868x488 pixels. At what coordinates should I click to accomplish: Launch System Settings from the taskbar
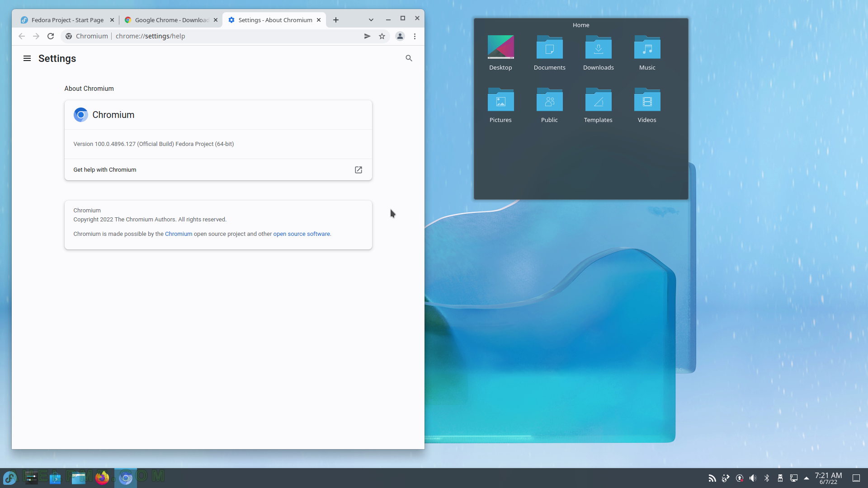click(31, 478)
